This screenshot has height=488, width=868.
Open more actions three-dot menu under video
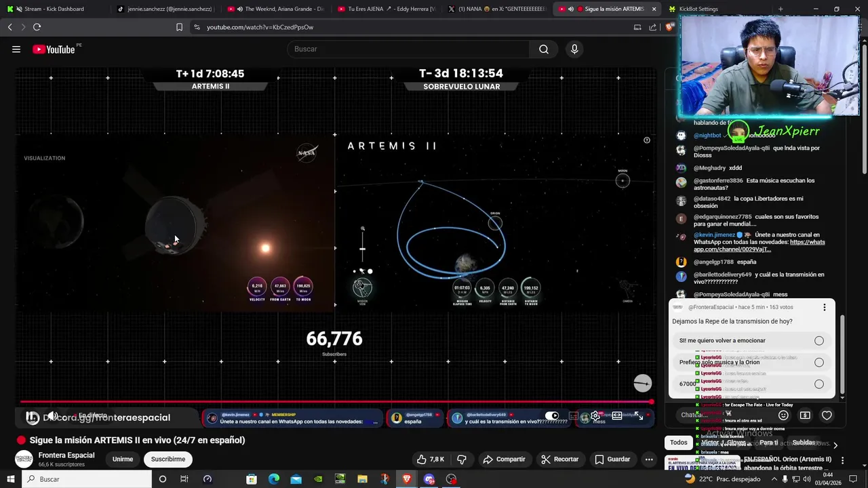pyautogui.click(x=649, y=459)
